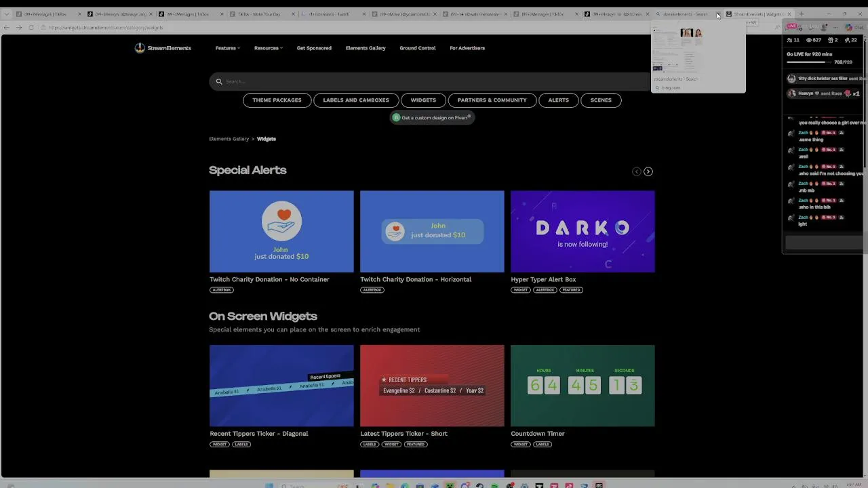Click the LIVE badge in overlay panel
The height and width of the screenshot is (488, 868).
tap(792, 26)
